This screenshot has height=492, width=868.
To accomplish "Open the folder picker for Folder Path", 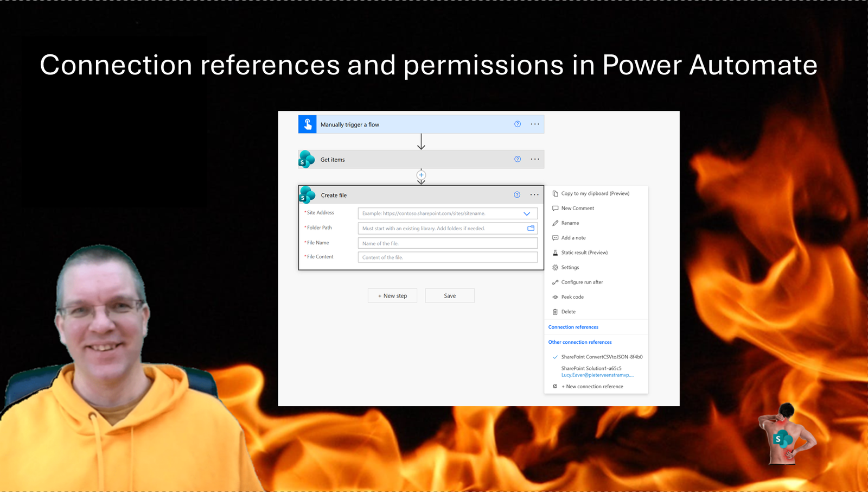I will pos(531,228).
